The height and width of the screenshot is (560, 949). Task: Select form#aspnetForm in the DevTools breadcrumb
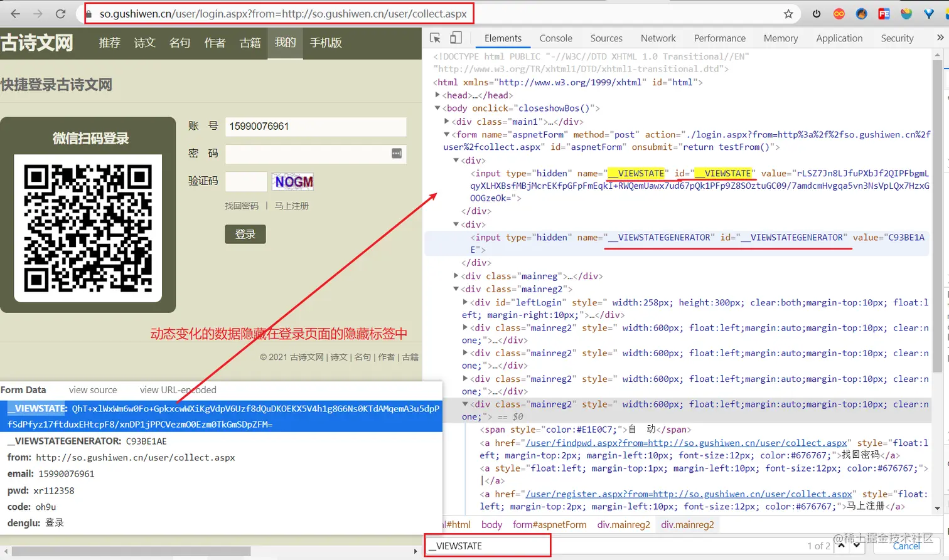549,525
